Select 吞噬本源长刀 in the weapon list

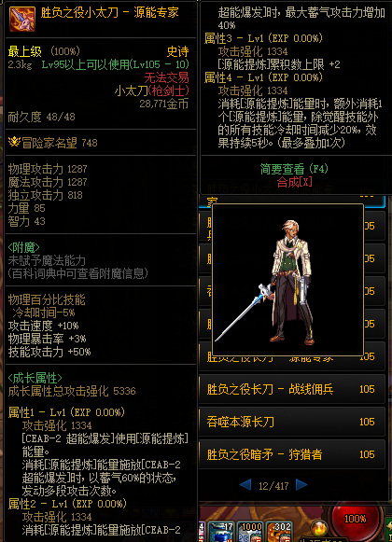click(292, 422)
